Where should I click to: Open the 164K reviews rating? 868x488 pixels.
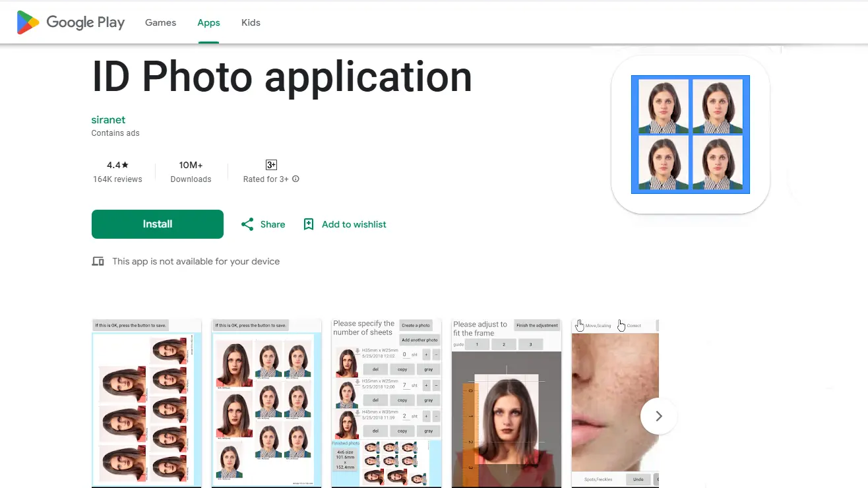pyautogui.click(x=117, y=171)
